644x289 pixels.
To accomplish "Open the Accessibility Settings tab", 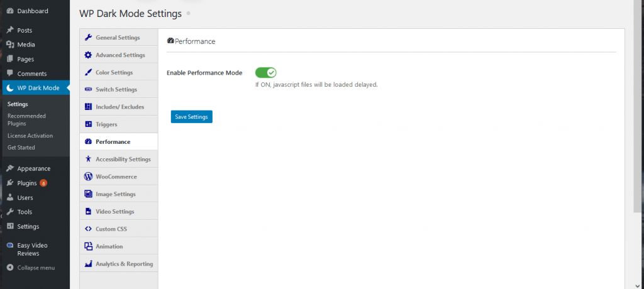I will point(119,159).
